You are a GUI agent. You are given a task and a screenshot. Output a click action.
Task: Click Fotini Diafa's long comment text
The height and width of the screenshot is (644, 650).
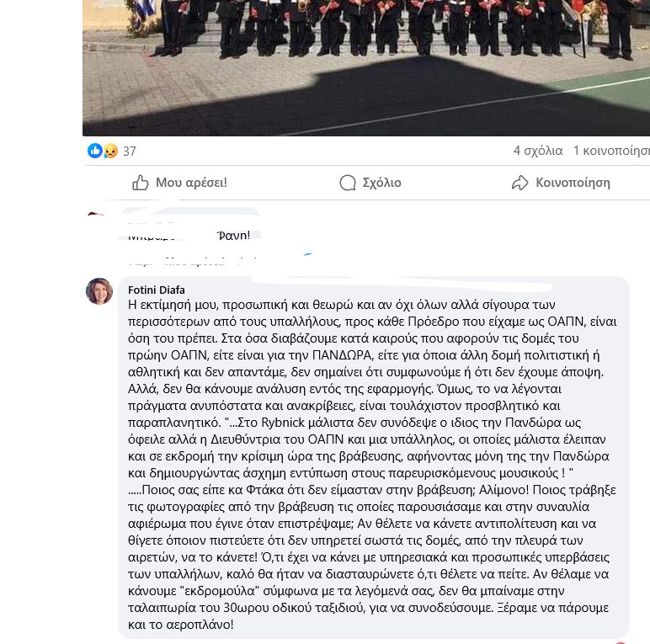pyautogui.click(x=372, y=465)
